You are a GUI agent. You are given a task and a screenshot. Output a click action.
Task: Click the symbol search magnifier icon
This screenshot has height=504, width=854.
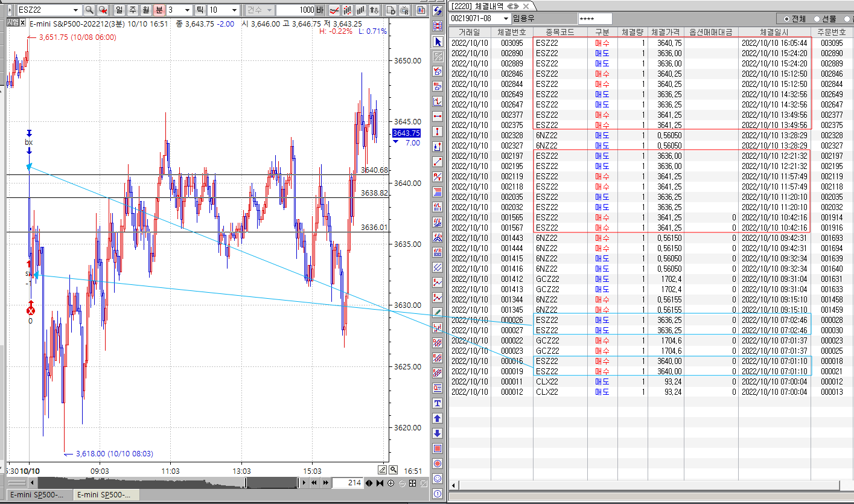tap(89, 10)
